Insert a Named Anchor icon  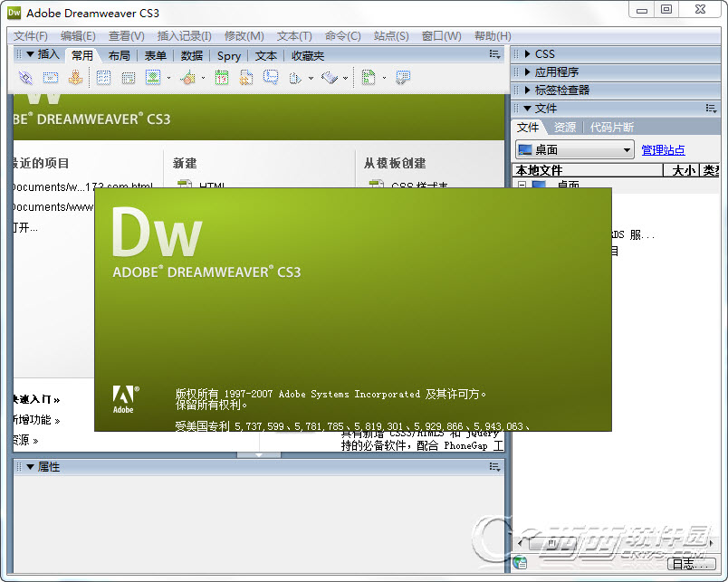[x=75, y=78]
